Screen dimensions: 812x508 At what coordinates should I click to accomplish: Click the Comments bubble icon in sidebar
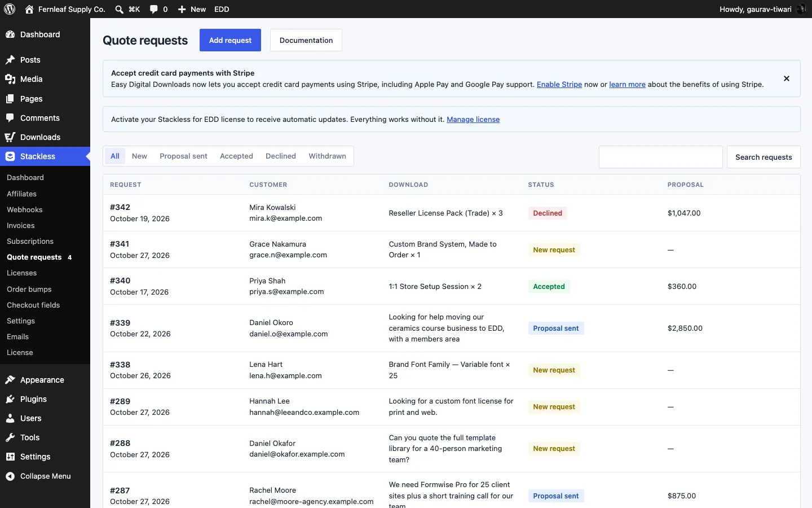(10, 118)
